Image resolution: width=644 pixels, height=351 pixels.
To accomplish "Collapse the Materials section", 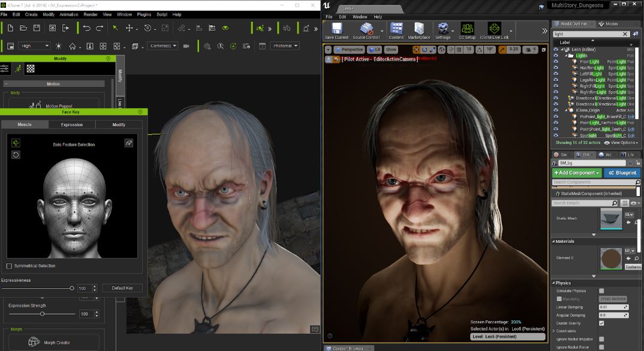I will pyautogui.click(x=553, y=242).
